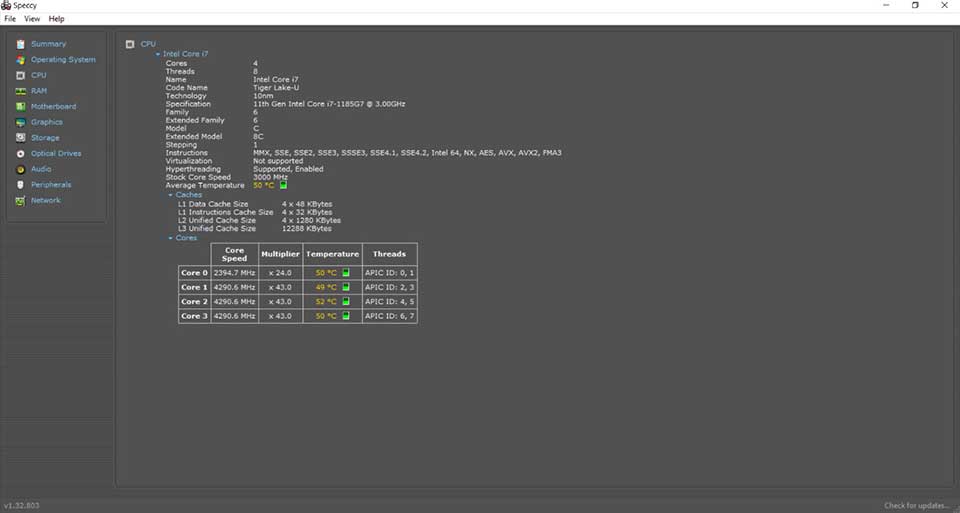Click the 12288 KBytes L3 cache value

307,228
